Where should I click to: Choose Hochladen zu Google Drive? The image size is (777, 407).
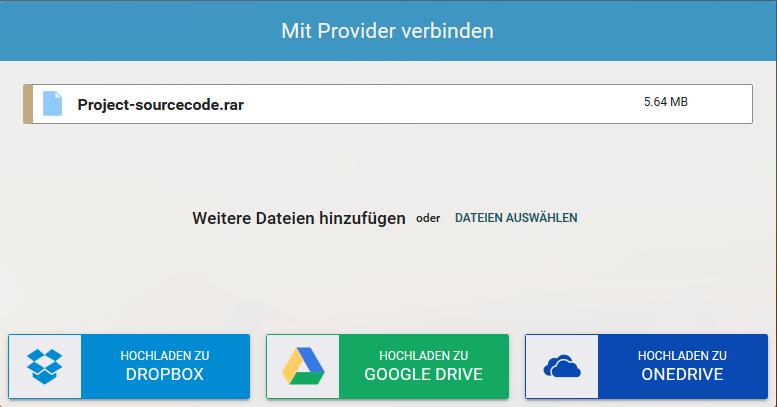[388, 366]
